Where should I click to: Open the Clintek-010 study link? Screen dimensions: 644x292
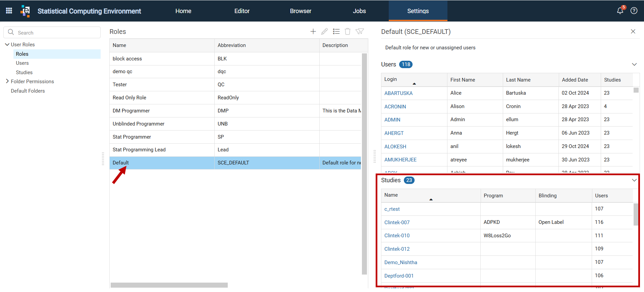(x=397, y=236)
